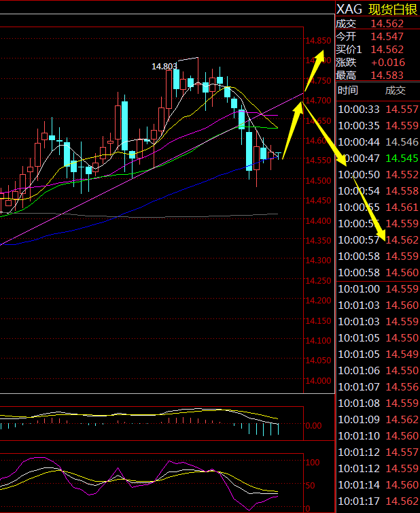The width and height of the screenshot is (420, 513).
Task: Click the tick row at 10:01:09
Action: point(378,419)
